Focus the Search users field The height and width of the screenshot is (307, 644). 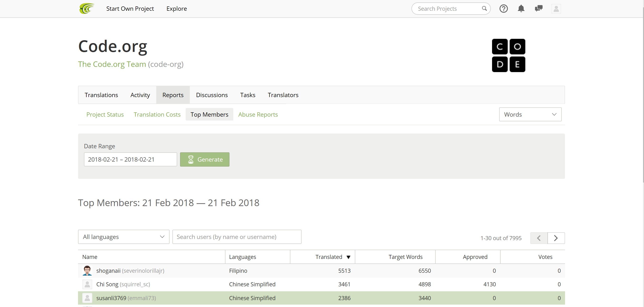(x=237, y=237)
